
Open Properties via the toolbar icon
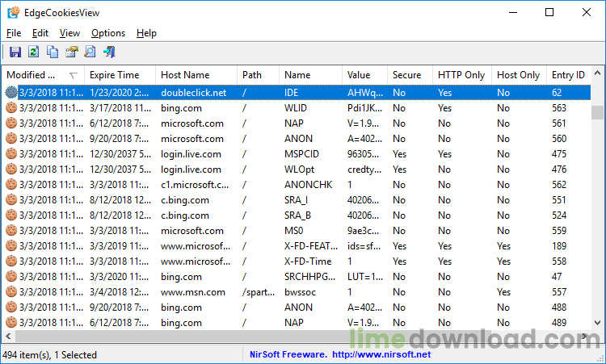tap(71, 52)
